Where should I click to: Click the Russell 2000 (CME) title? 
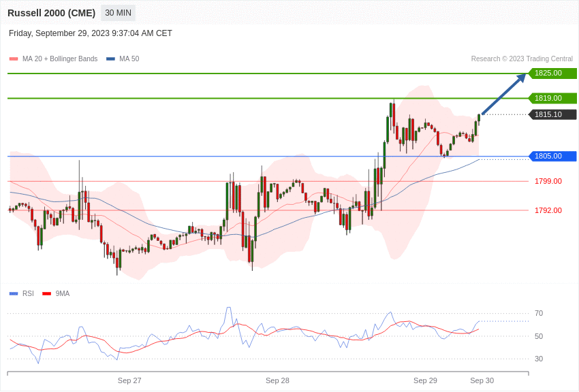[x=51, y=13]
